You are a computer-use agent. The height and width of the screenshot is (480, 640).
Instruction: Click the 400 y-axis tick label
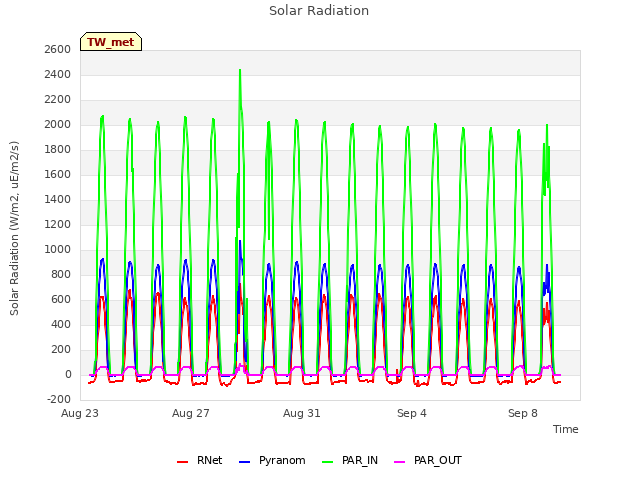click(x=60, y=324)
